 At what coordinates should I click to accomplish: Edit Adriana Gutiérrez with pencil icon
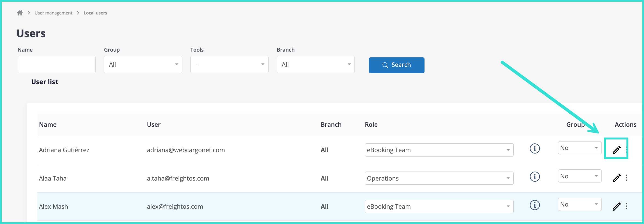point(616,150)
